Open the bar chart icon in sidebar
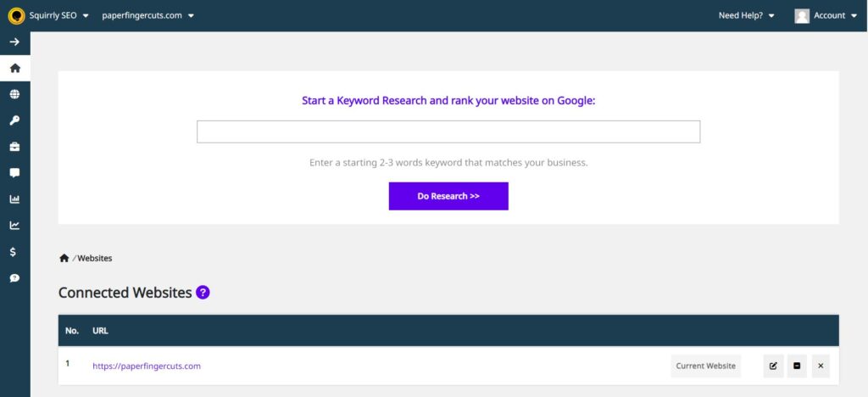The width and height of the screenshot is (868, 397). 15,199
